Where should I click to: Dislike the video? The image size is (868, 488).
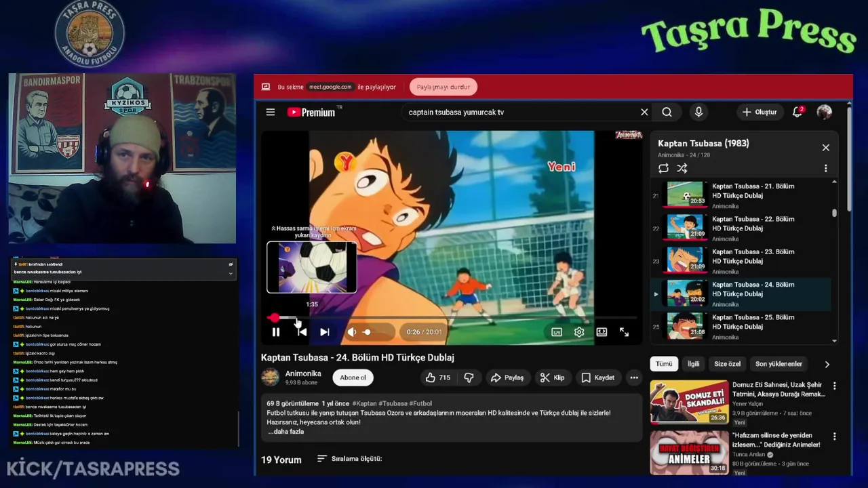tap(469, 378)
